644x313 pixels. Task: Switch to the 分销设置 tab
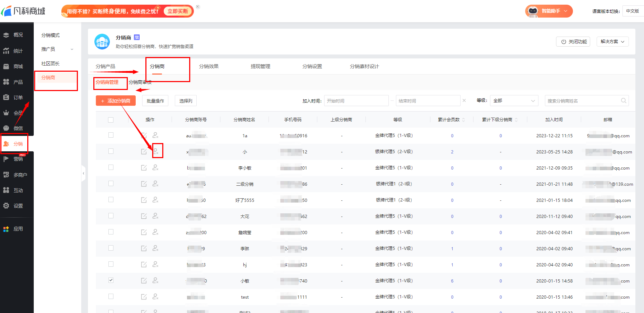(312, 66)
